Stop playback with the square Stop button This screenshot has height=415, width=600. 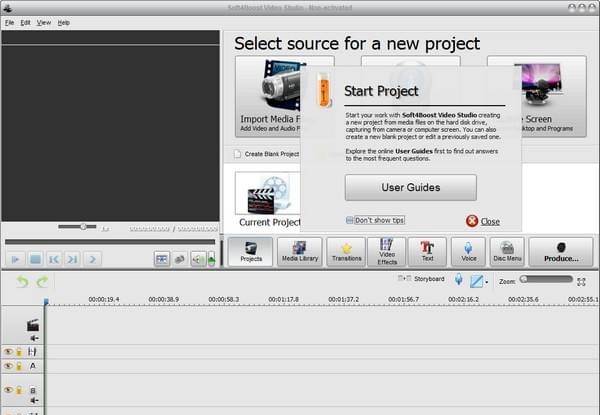click(x=35, y=259)
